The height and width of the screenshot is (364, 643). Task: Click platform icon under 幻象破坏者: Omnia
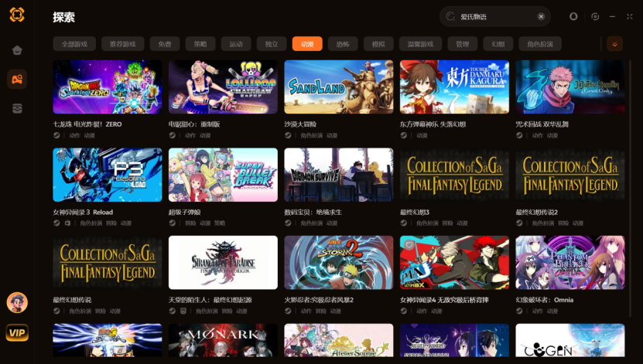click(x=519, y=311)
